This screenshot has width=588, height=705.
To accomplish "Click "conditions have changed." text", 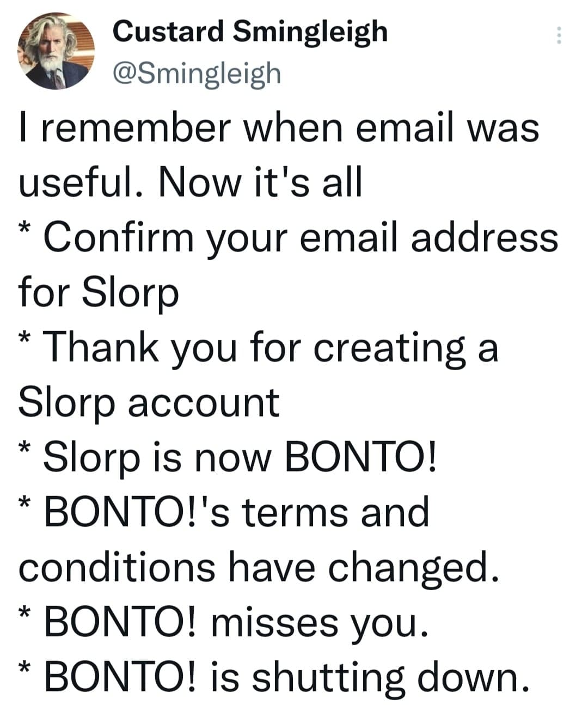I will [259, 567].
